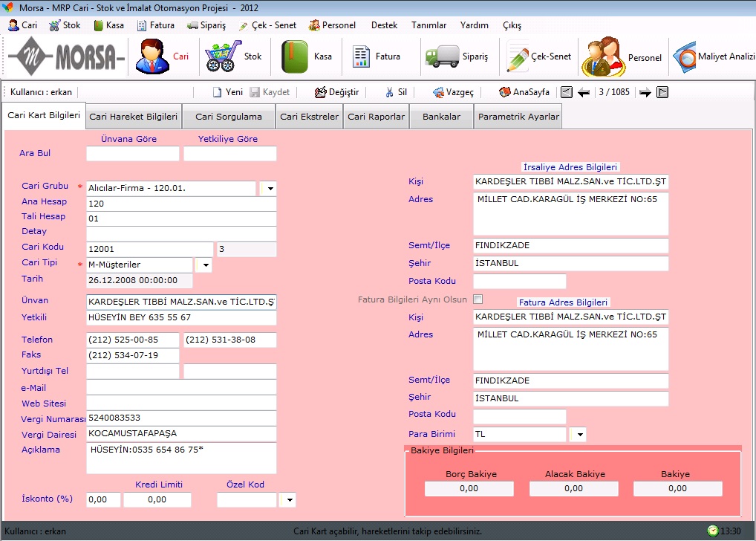Open the Personel people icon
This screenshot has width=756, height=541.
603,57
